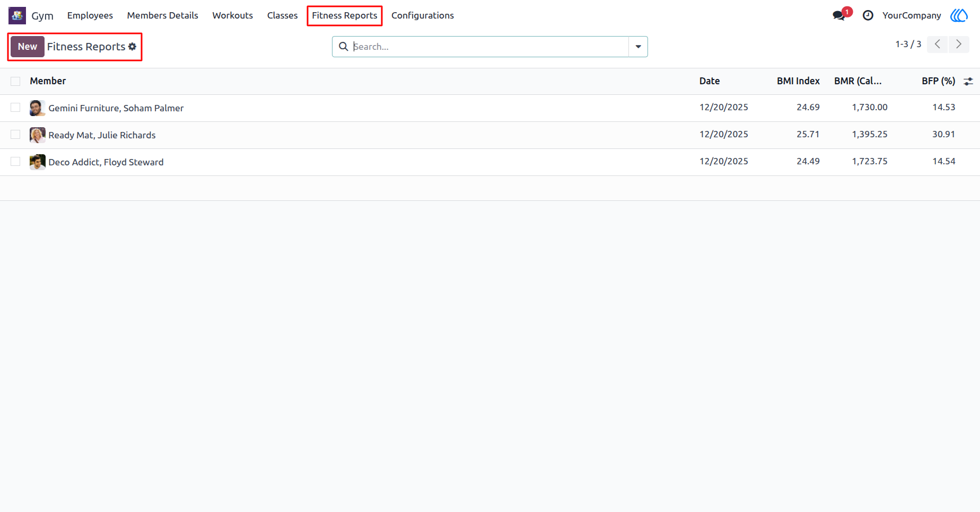Go to the previous page arrow
Viewport: 980px width, 512px height.
(938, 44)
